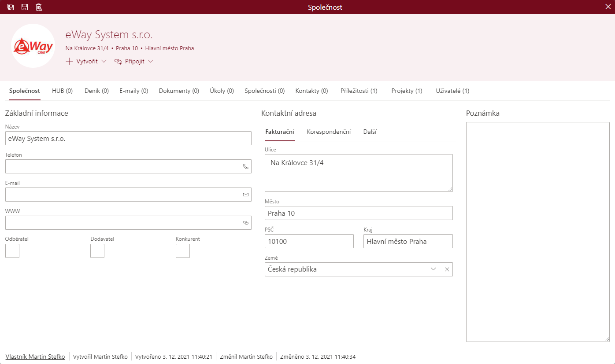Toggle the Dodavatel checkbox

click(97, 251)
